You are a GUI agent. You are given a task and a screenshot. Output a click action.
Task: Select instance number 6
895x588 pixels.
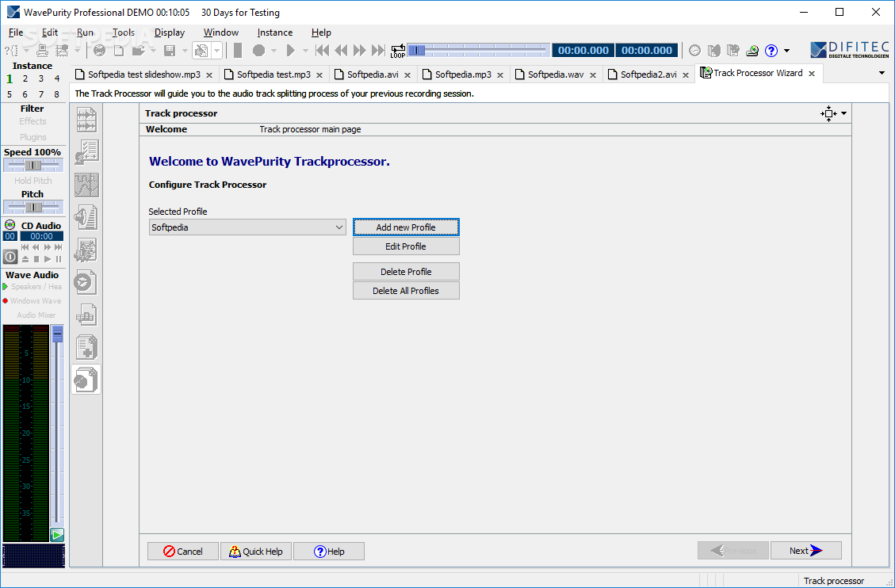(25, 94)
